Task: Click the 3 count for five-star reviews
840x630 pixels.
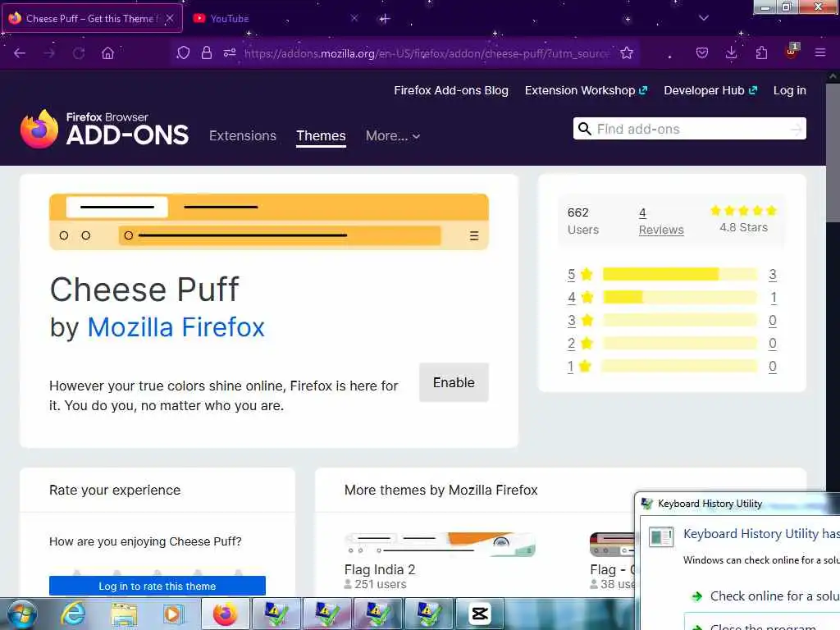Action: [x=772, y=274]
